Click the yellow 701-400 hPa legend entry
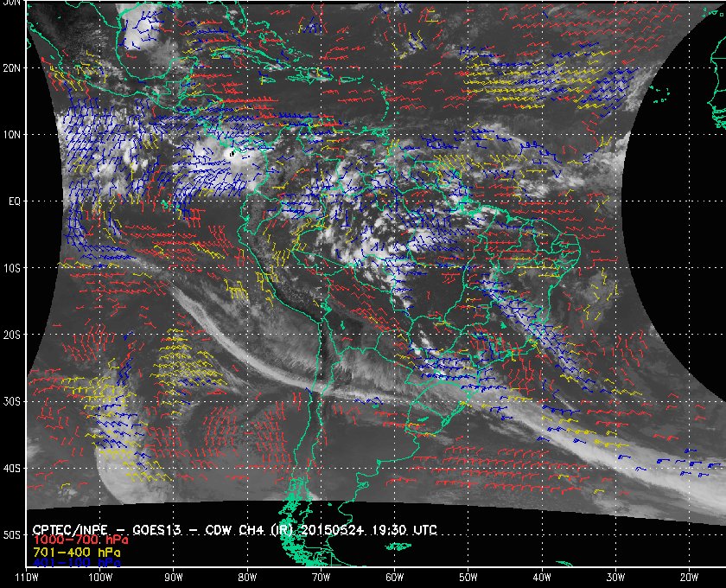726x588 pixels. pyautogui.click(x=76, y=553)
